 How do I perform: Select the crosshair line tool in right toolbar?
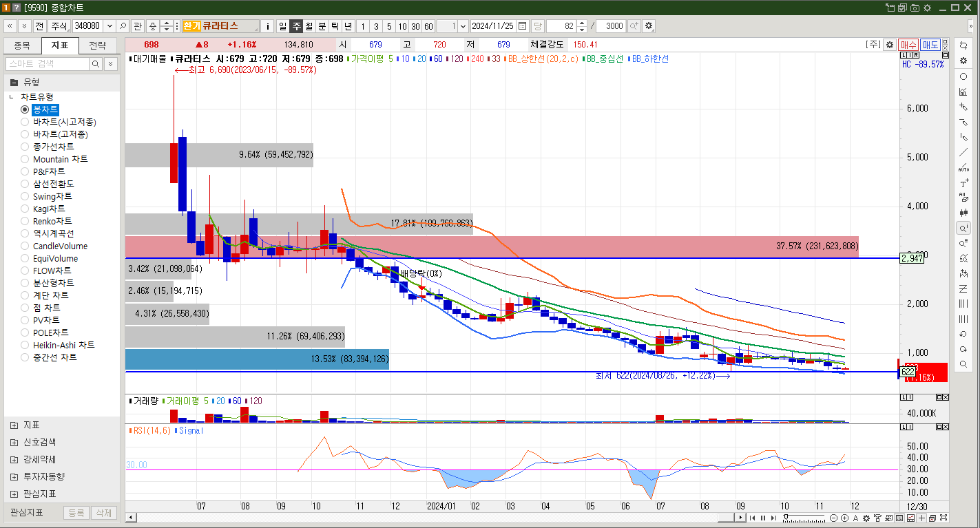tap(963, 107)
